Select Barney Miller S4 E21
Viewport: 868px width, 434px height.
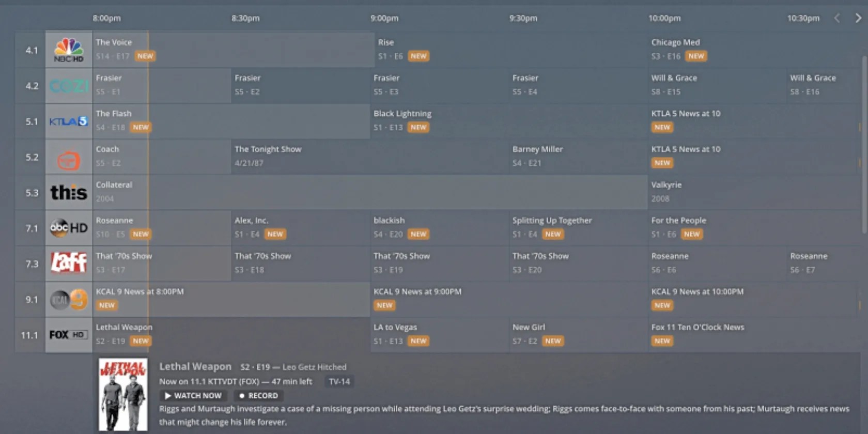pos(579,157)
